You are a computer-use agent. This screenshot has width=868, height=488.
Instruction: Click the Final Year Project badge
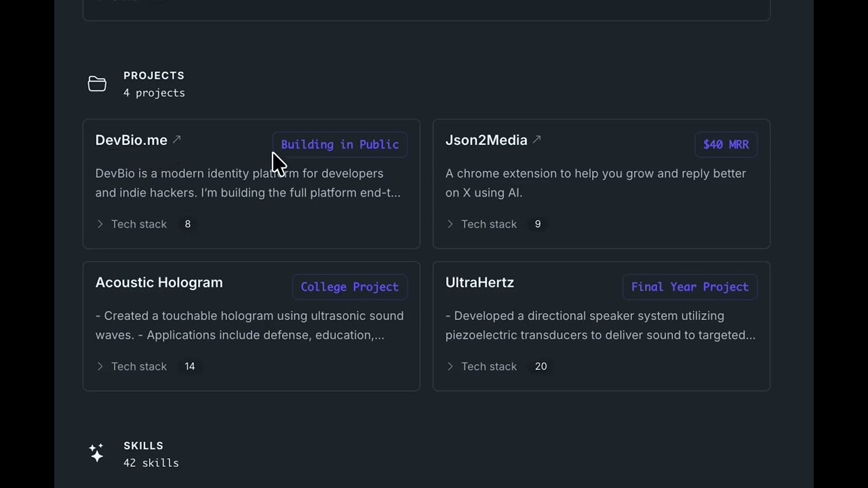point(690,287)
